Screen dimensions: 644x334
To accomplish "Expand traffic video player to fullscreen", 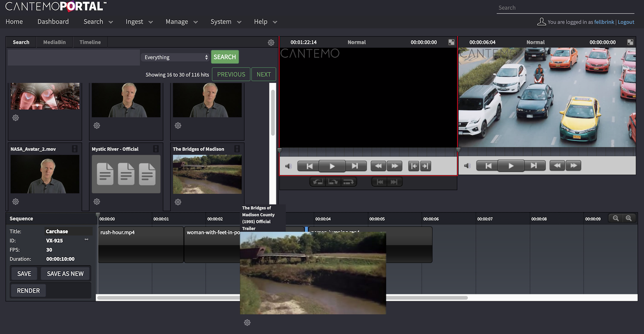I will tap(630, 42).
